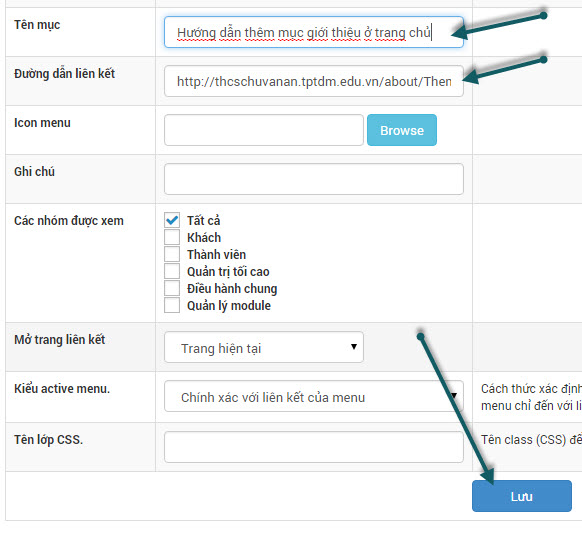Image resolution: width=582 pixels, height=546 pixels.
Task: Open the Mở trang liên kết dropdown
Action: pyautogui.click(x=264, y=347)
